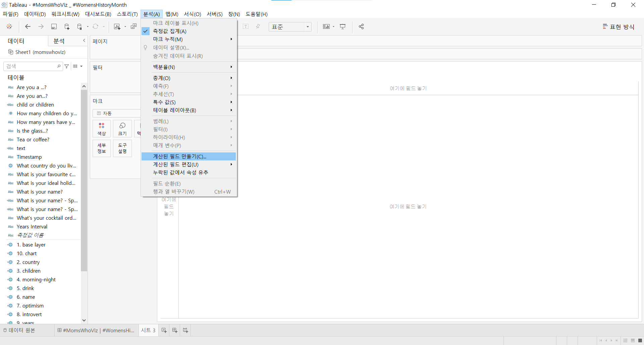Open the 표현 방식 Show Me panel
The image size is (644, 345).
coord(619,27)
